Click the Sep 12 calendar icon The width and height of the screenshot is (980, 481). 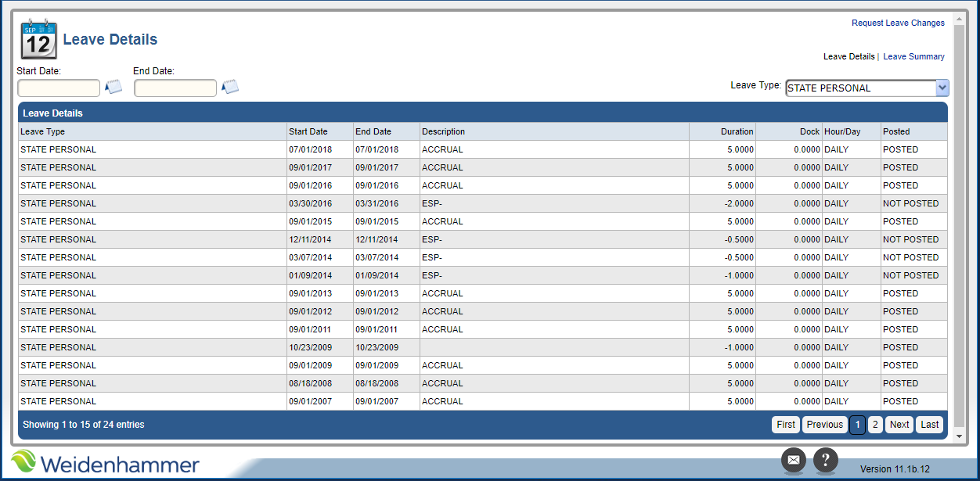click(38, 40)
